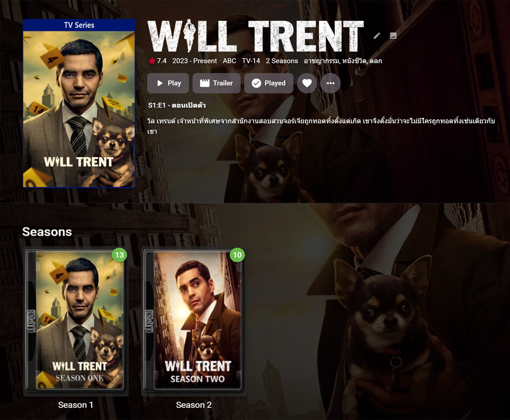Click the pencil edit metadata icon
Viewport: 510px width, 420px height.
coord(377,36)
